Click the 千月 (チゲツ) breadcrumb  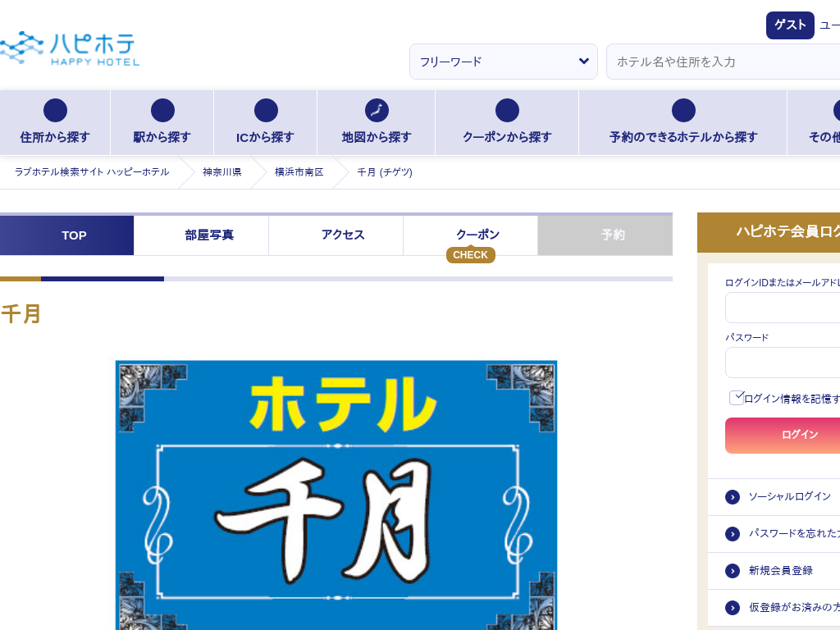385,172
